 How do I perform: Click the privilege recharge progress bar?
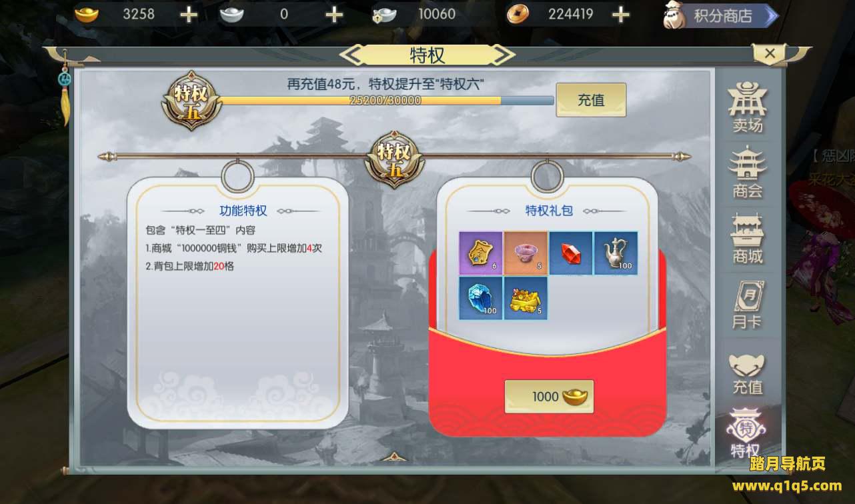pos(385,100)
